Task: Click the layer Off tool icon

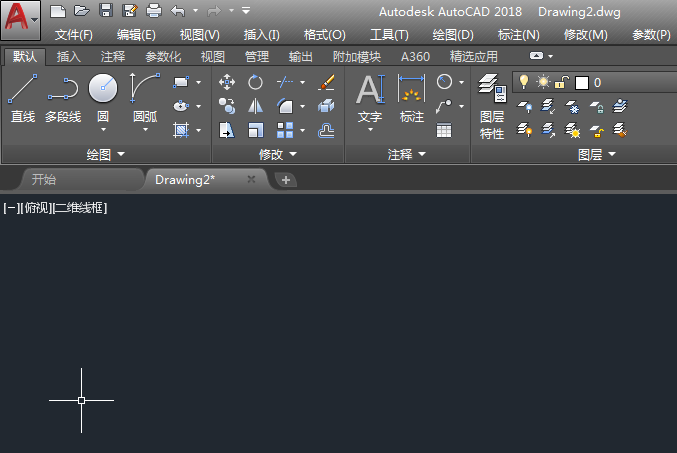Action: point(525,106)
